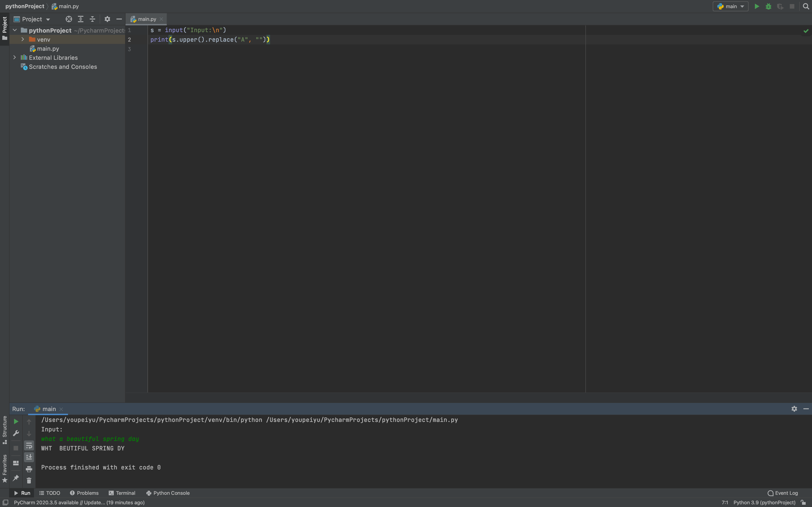Viewport: 812px width, 507px height.
Task: Open the Terminal tool window tab
Action: (x=122, y=493)
